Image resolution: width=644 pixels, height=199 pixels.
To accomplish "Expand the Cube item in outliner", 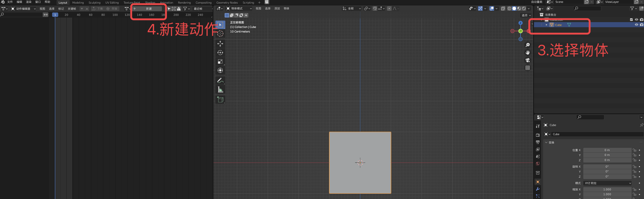I will coord(547,25).
